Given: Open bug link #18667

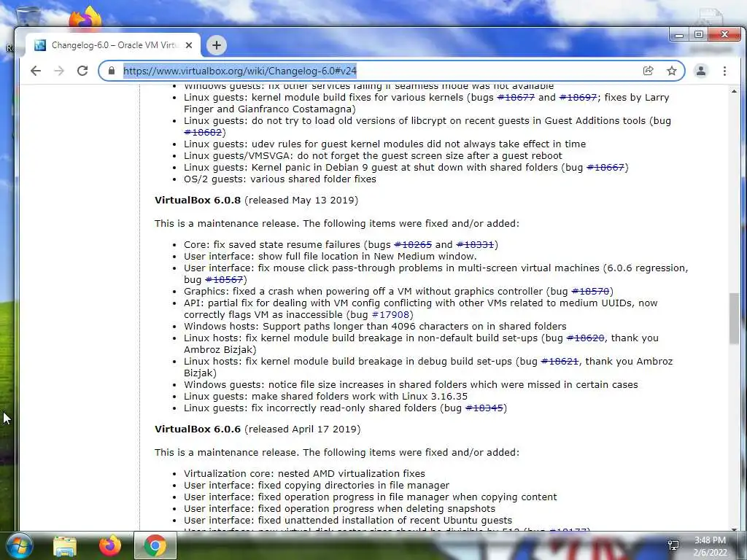Looking at the screenshot, I should tap(605, 168).
